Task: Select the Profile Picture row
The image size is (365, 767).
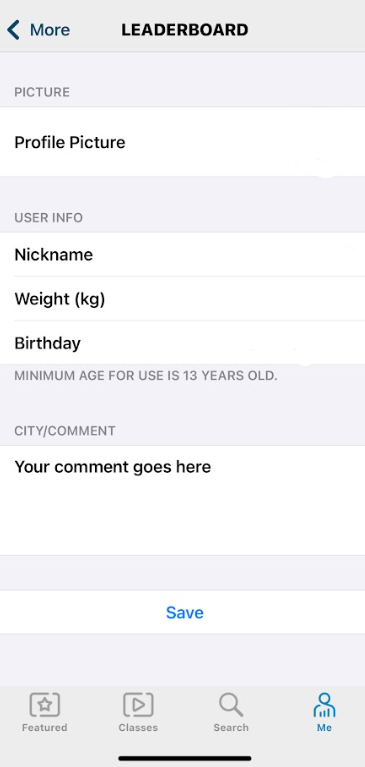Action: pos(182,142)
